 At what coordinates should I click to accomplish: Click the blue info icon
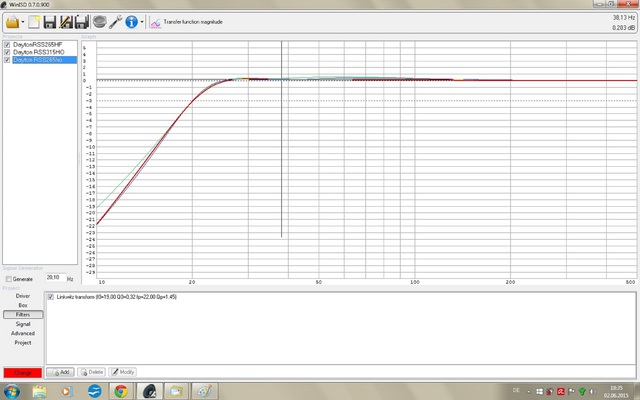[x=131, y=21]
